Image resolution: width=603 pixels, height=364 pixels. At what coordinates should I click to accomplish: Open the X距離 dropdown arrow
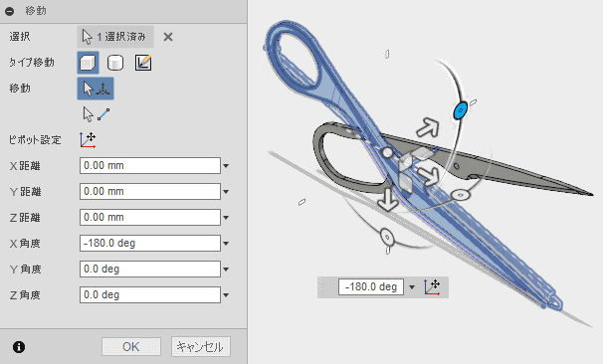click(x=226, y=166)
